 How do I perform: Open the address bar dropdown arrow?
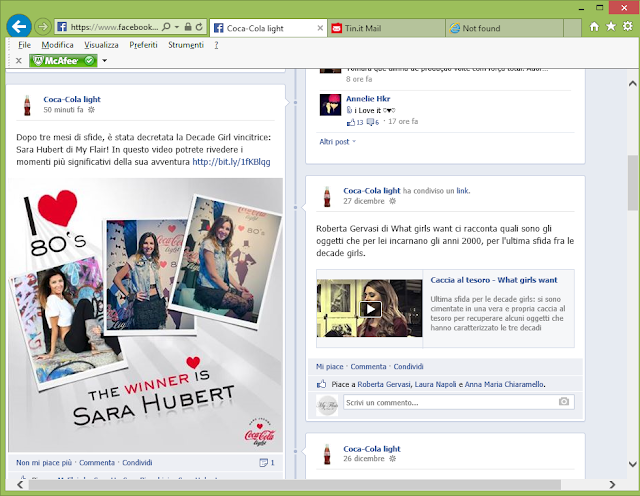[x=177, y=27]
